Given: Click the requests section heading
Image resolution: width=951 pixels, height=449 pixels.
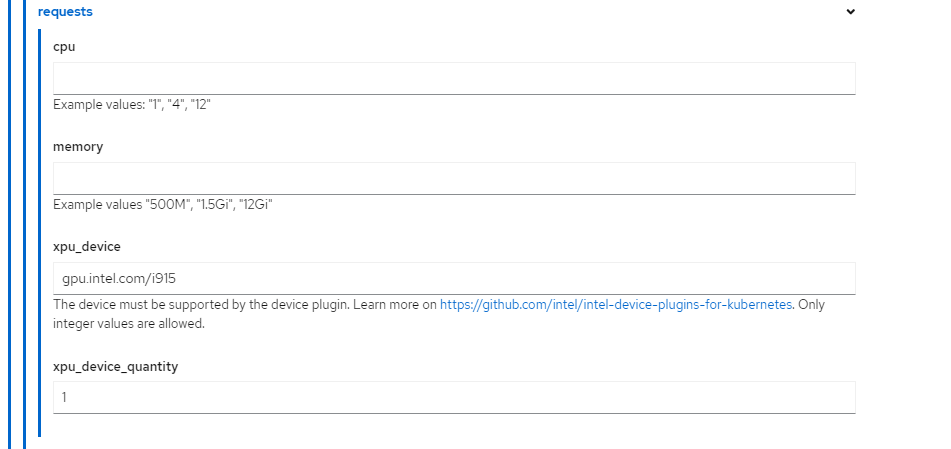Looking at the screenshot, I should tap(65, 12).
